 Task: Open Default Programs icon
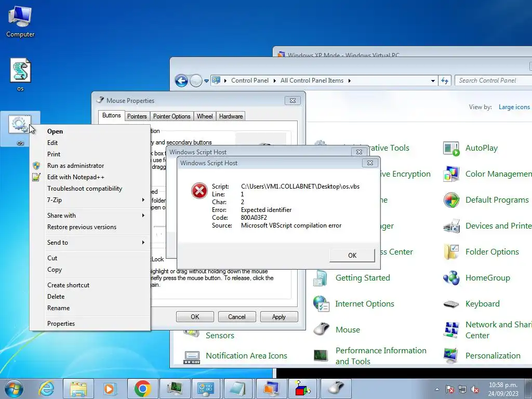(451, 200)
